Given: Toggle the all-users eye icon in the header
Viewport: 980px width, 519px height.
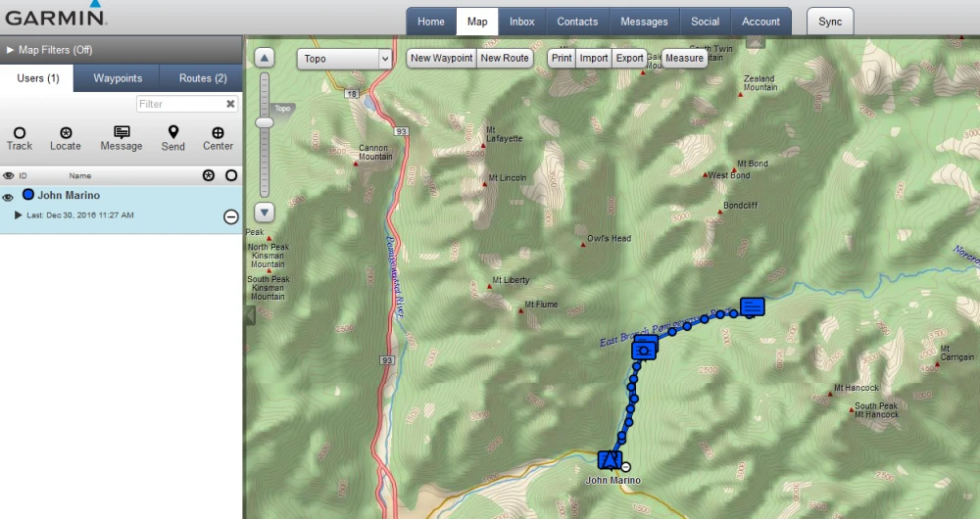Looking at the screenshot, I should (x=9, y=176).
